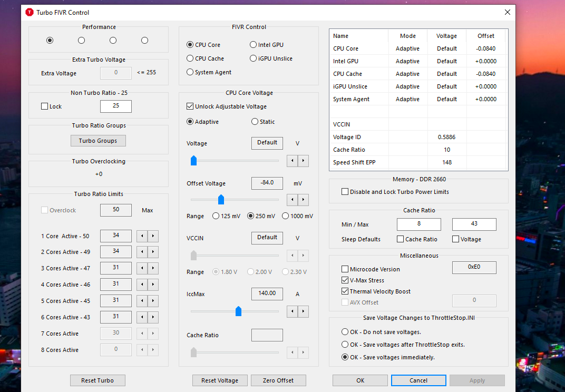Click the IccMax value field
Screen dimensions: 565x392
(267, 293)
